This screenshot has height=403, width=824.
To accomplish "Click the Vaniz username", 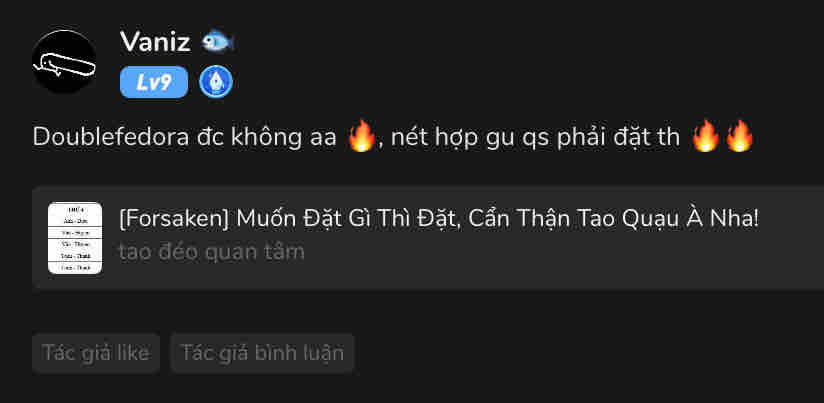I will tap(155, 42).
